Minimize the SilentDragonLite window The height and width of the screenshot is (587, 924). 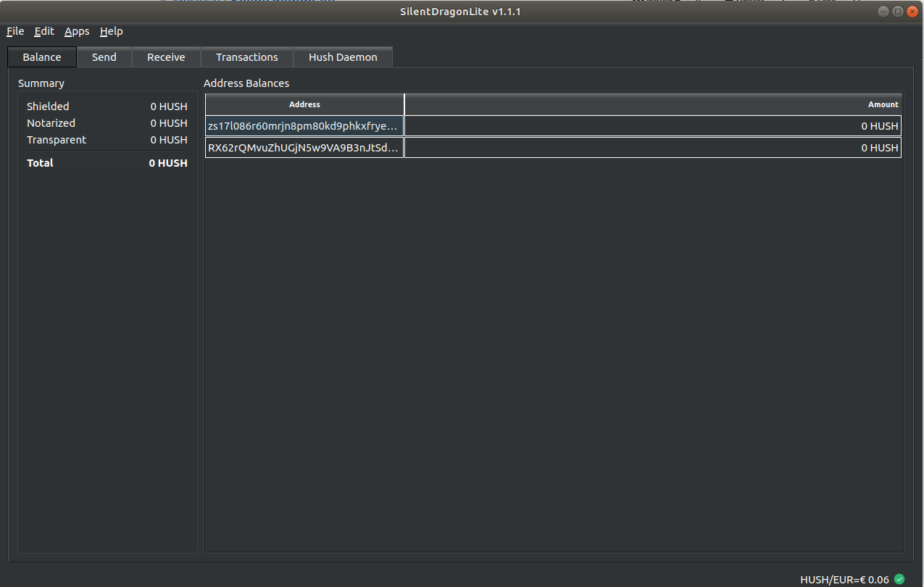[x=883, y=12]
